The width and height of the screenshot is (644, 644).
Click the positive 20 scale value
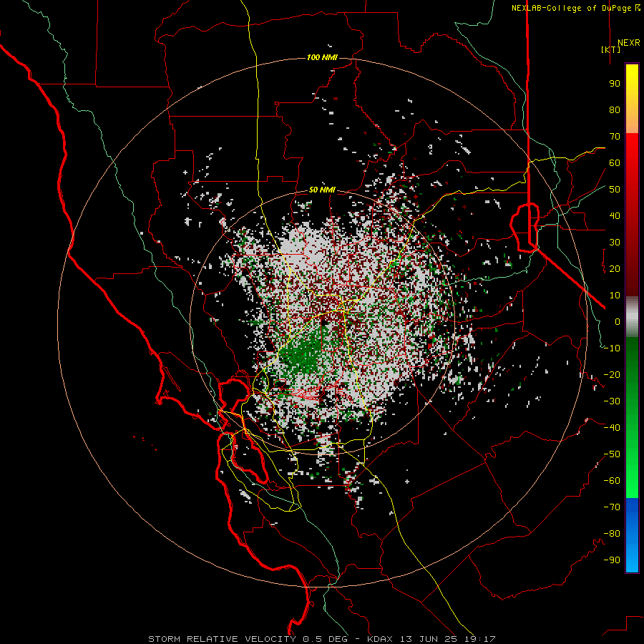pyautogui.click(x=615, y=268)
